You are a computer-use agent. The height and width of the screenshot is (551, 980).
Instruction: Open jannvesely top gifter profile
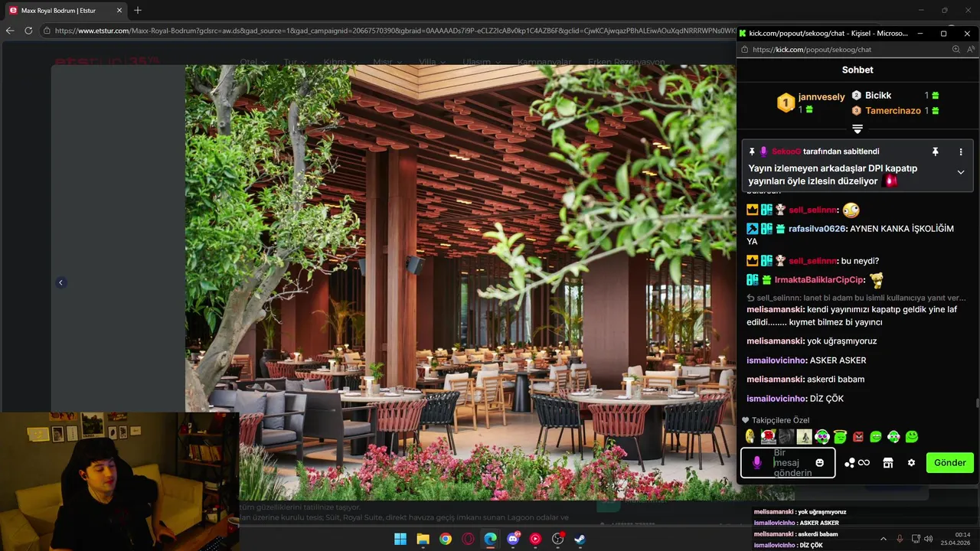822,97
